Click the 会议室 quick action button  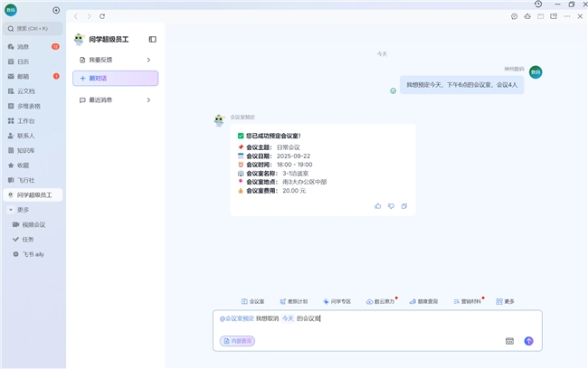pos(253,301)
